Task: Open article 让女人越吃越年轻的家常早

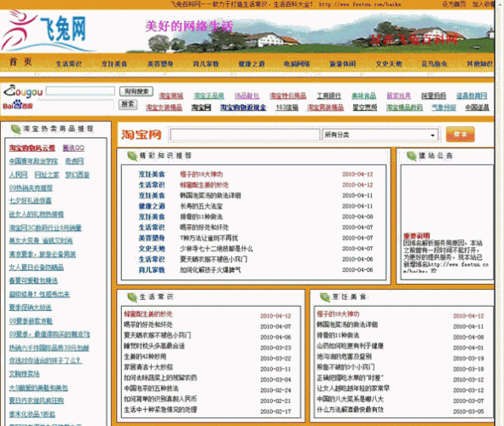Action: (x=353, y=389)
